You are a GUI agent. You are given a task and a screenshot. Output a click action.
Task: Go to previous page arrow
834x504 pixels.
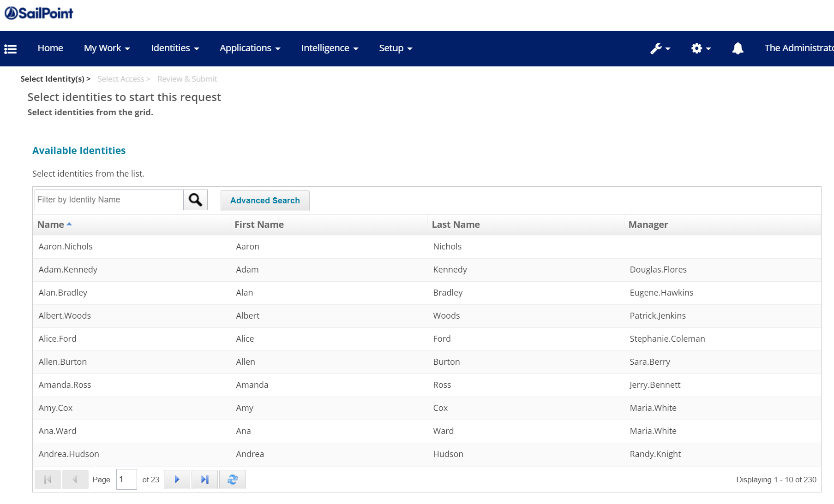click(x=75, y=480)
